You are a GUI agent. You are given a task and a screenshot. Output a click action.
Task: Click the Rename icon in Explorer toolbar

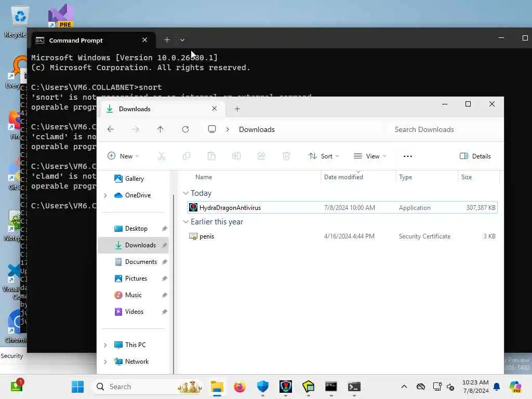236,156
